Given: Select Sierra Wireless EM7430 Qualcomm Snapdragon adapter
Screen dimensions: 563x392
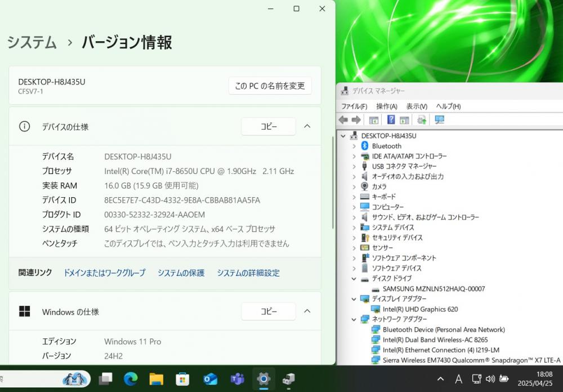Looking at the screenshot, I should [x=471, y=360].
